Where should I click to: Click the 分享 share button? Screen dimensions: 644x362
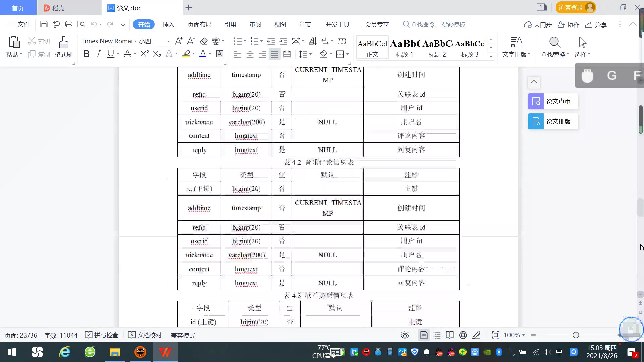[596, 25]
